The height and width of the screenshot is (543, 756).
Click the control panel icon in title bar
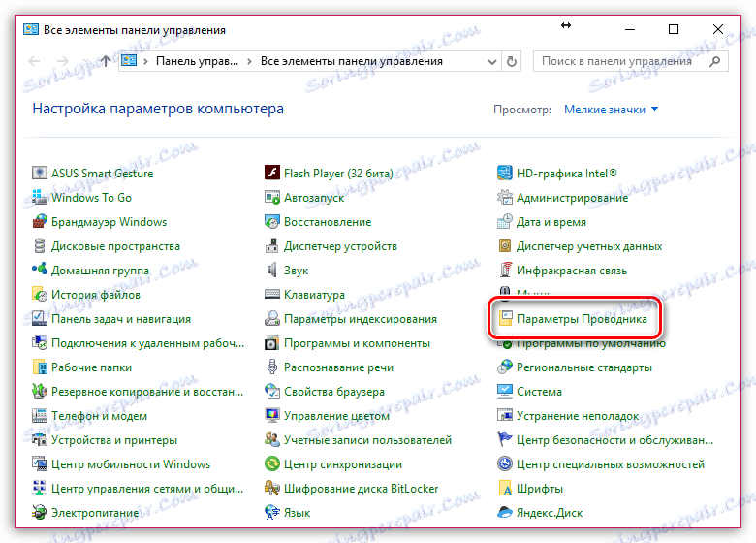[31, 29]
